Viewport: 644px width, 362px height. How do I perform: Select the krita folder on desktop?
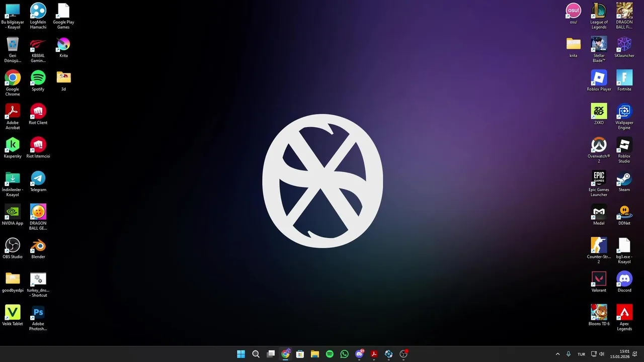pos(574,47)
